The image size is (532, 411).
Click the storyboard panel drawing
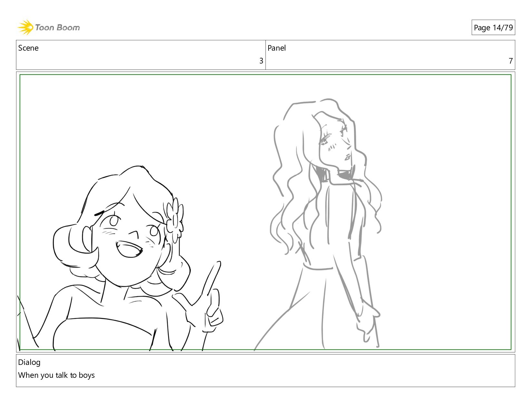point(265,212)
